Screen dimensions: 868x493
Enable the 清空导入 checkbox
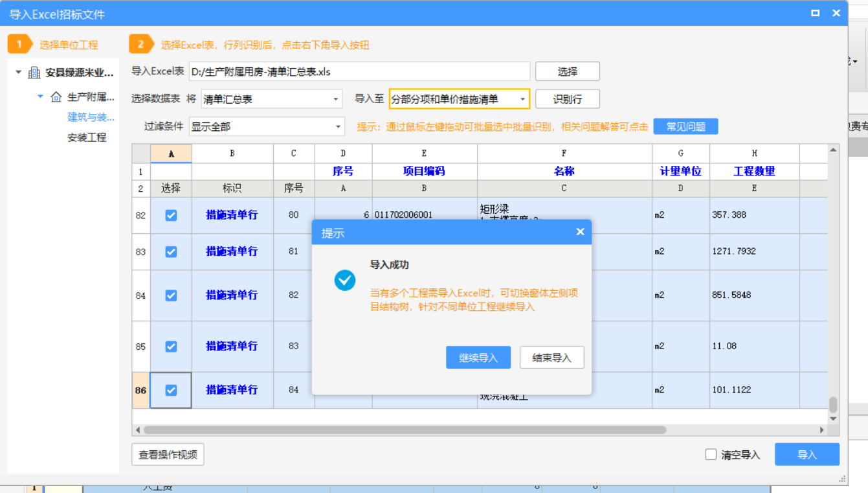[711, 454]
